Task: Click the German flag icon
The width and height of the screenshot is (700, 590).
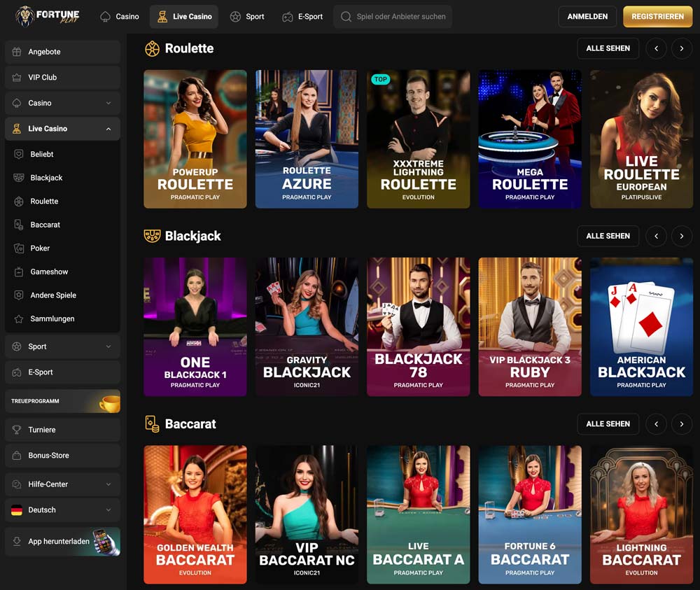Action: [17, 510]
